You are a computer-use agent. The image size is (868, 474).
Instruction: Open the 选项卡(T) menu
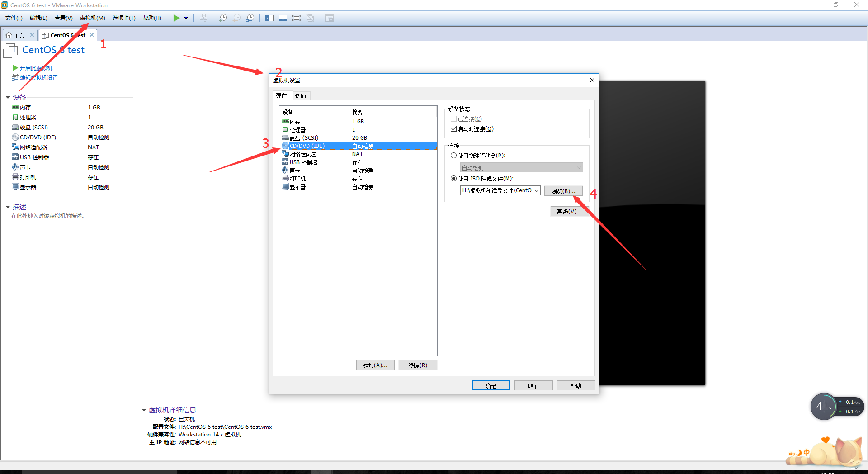124,18
